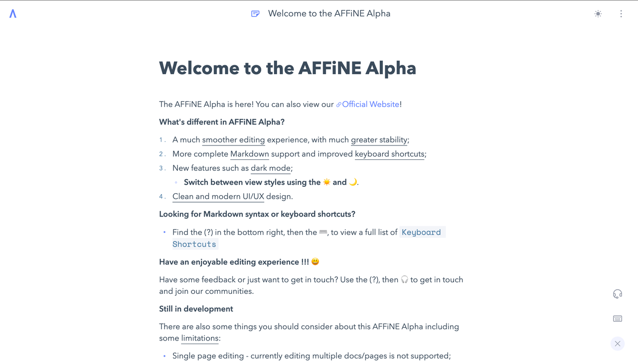638x364 pixels.
Task: Click the page mode icon beside title
Action: pyautogui.click(x=255, y=13)
